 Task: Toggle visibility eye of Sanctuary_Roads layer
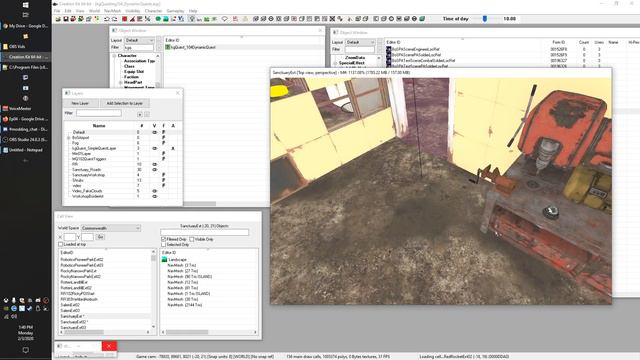[154, 170]
